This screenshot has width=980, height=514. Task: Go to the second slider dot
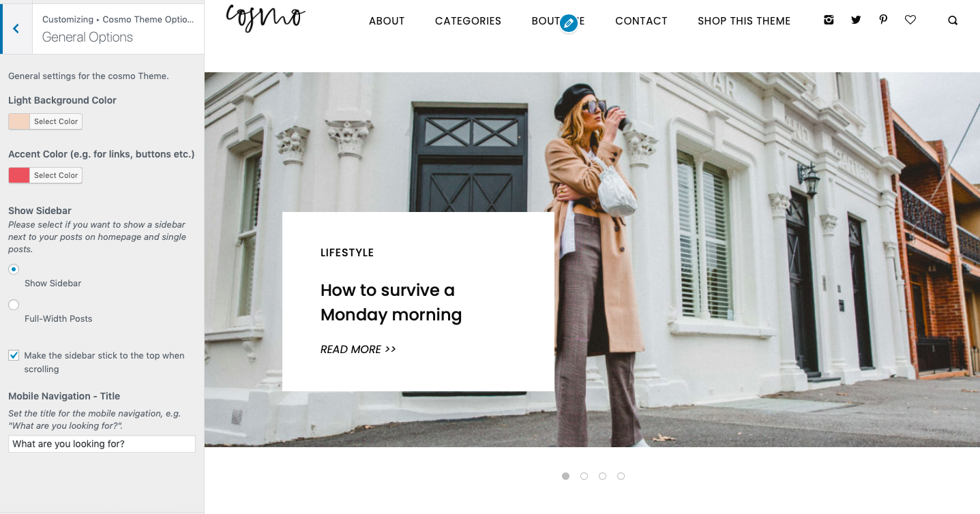click(x=584, y=477)
